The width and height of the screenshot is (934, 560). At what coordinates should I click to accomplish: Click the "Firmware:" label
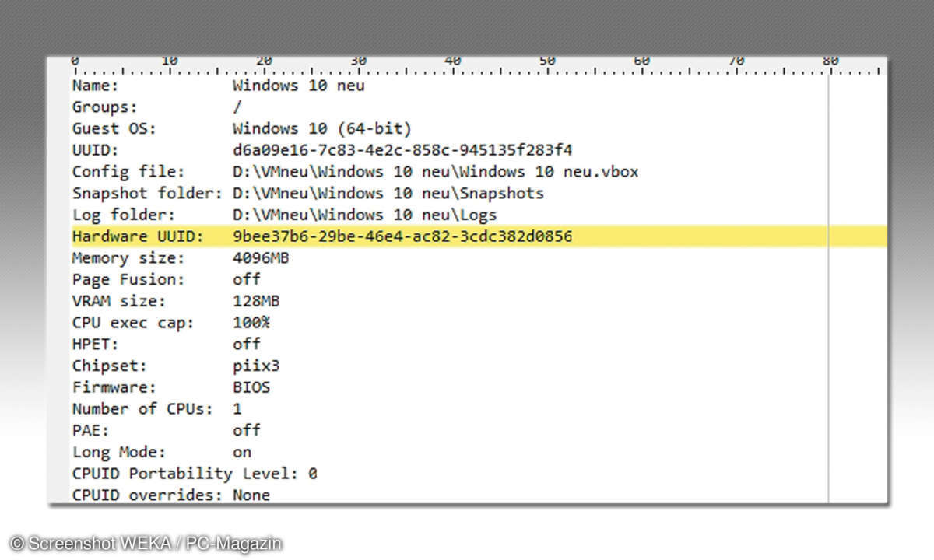[114, 387]
